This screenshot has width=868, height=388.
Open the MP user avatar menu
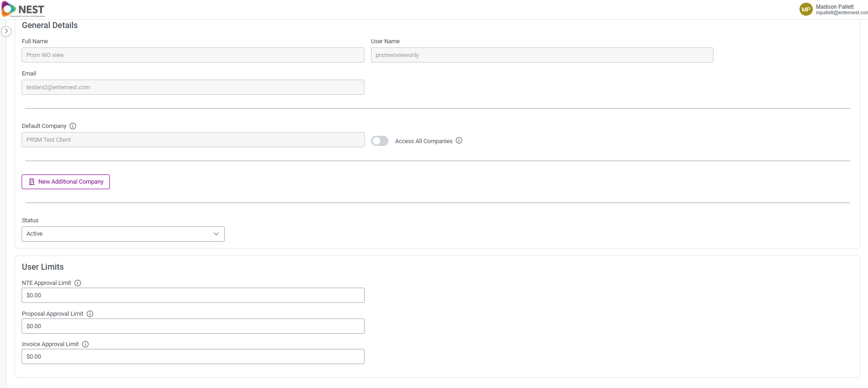tap(806, 9)
